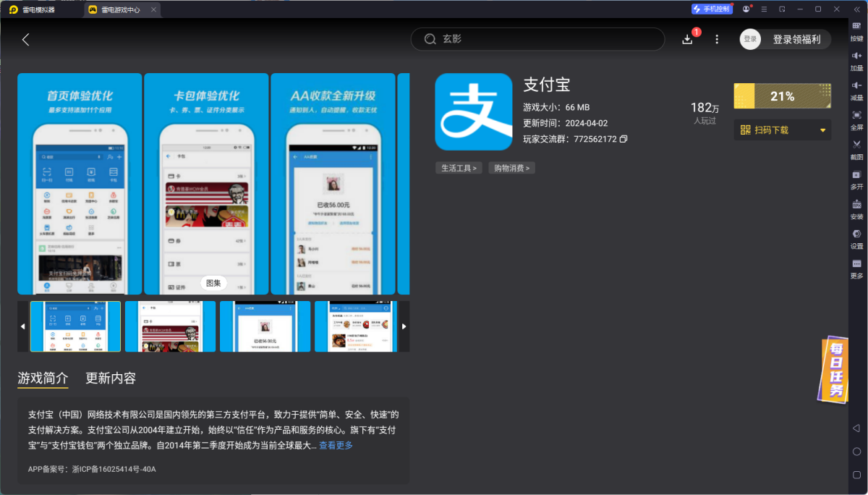Click the 手机控制 phone control button
Screen dimensions: 868x495
click(711, 9)
